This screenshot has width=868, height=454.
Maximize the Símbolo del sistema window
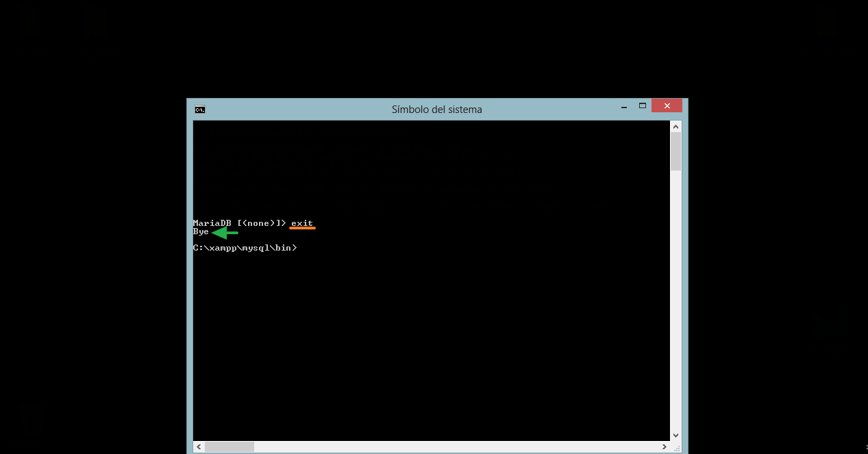[x=642, y=105]
